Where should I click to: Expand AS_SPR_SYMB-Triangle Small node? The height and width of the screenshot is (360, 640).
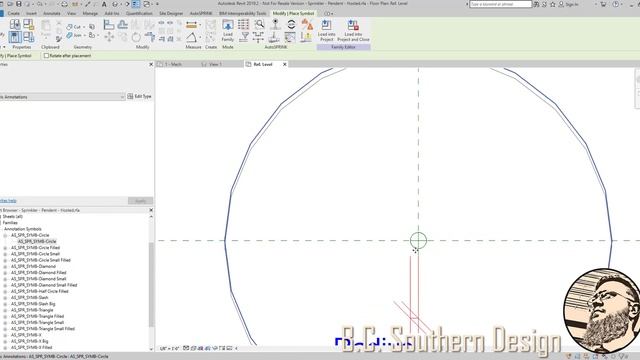click(5, 323)
